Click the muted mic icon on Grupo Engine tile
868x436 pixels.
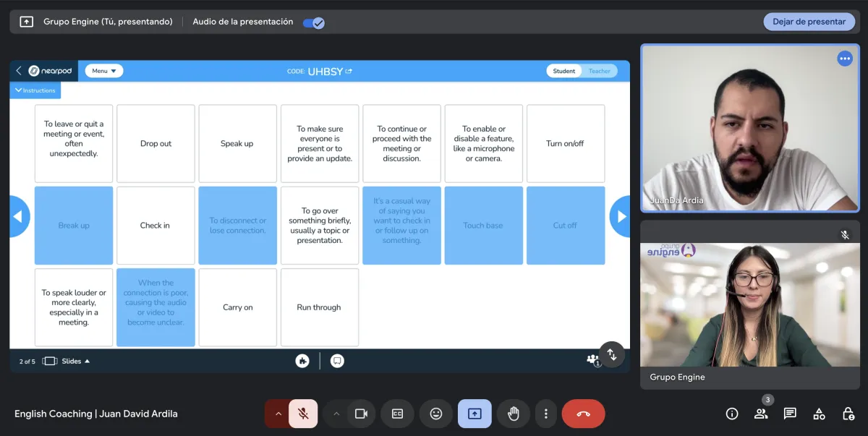pyautogui.click(x=845, y=235)
